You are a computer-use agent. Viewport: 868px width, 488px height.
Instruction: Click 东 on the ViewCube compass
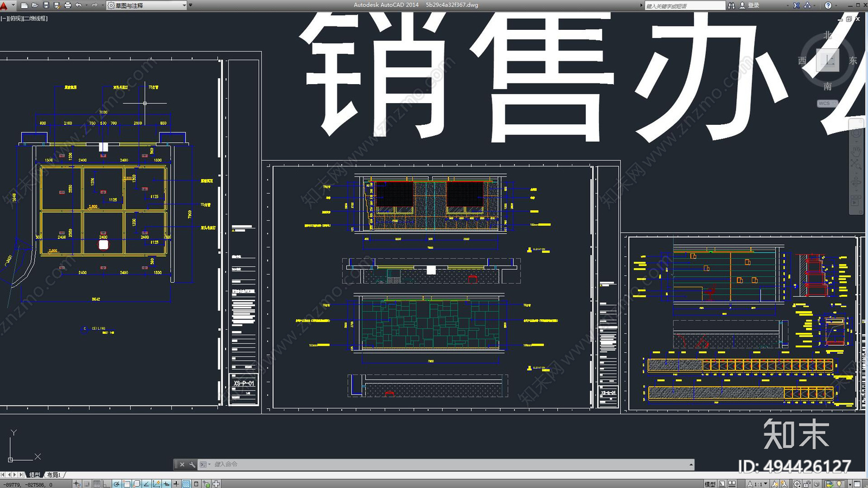853,61
